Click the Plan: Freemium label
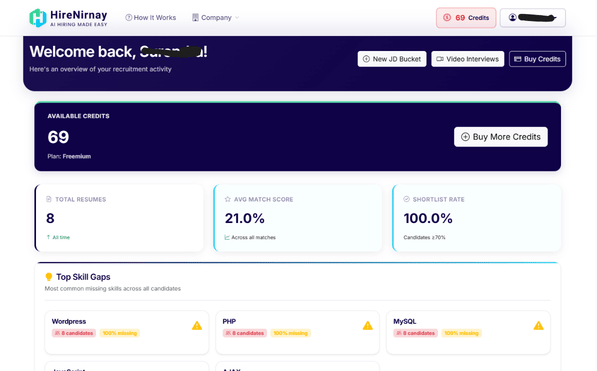 [69, 156]
